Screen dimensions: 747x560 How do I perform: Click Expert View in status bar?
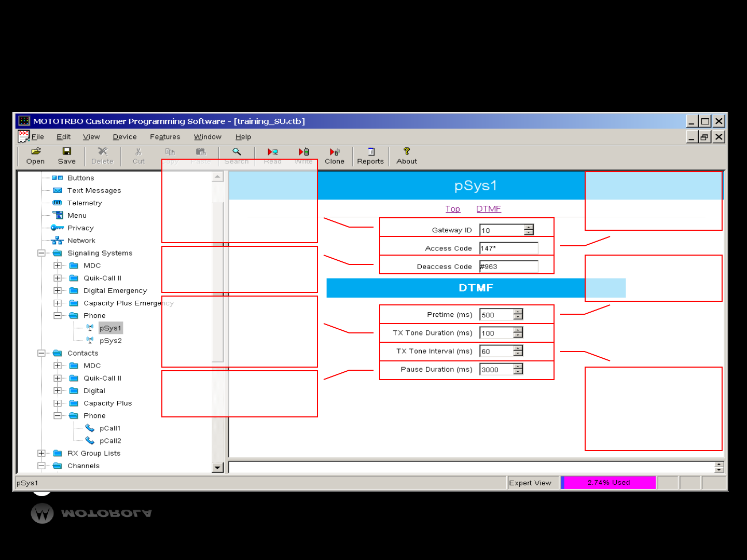530,483
